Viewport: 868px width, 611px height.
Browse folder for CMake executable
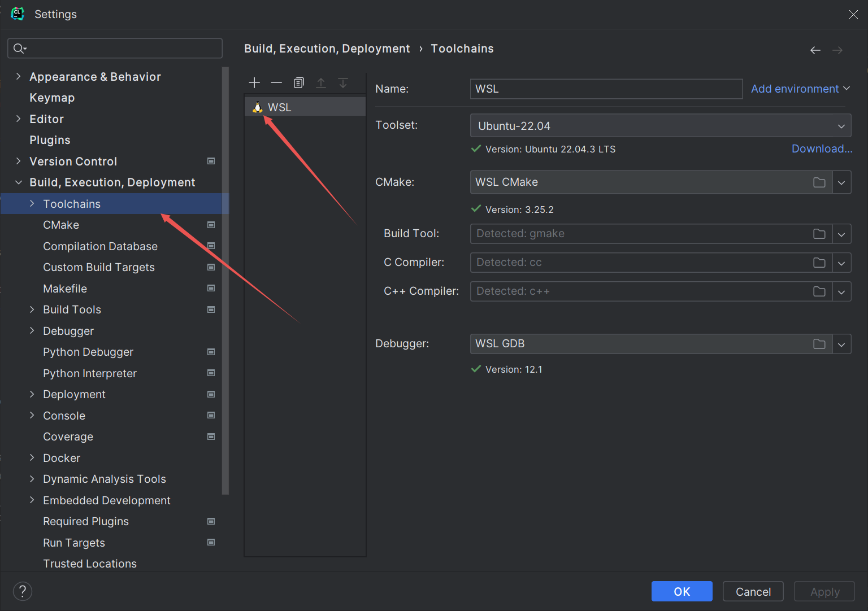819,182
